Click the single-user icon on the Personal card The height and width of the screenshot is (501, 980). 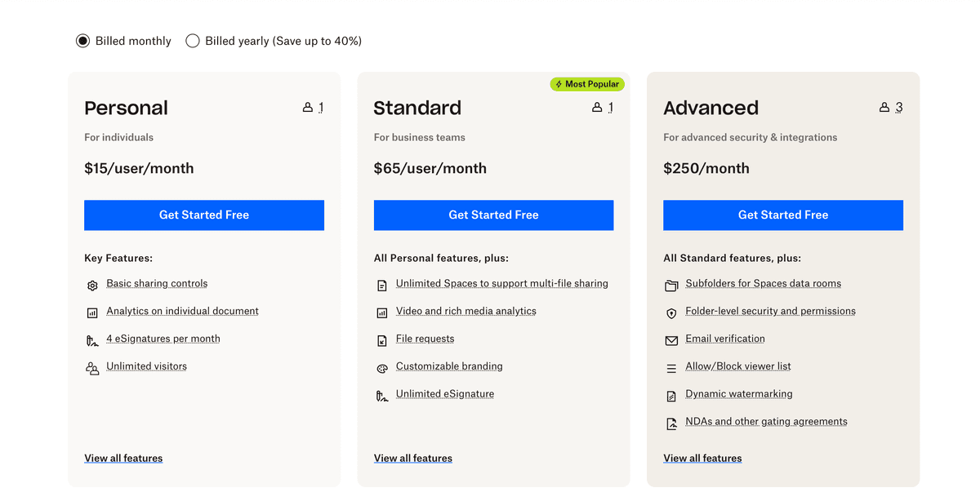click(x=308, y=107)
